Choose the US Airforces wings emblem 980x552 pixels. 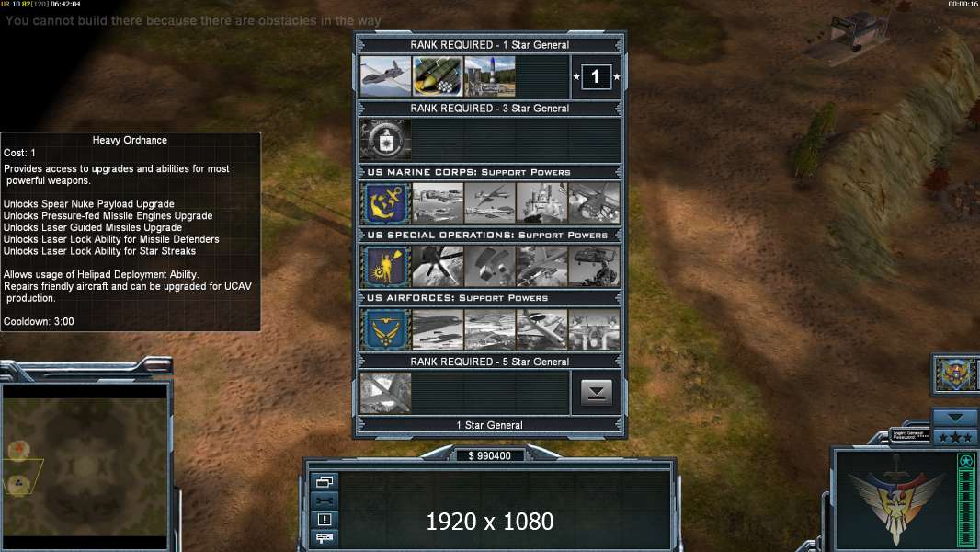pyautogui.click(x=385, y=329)
